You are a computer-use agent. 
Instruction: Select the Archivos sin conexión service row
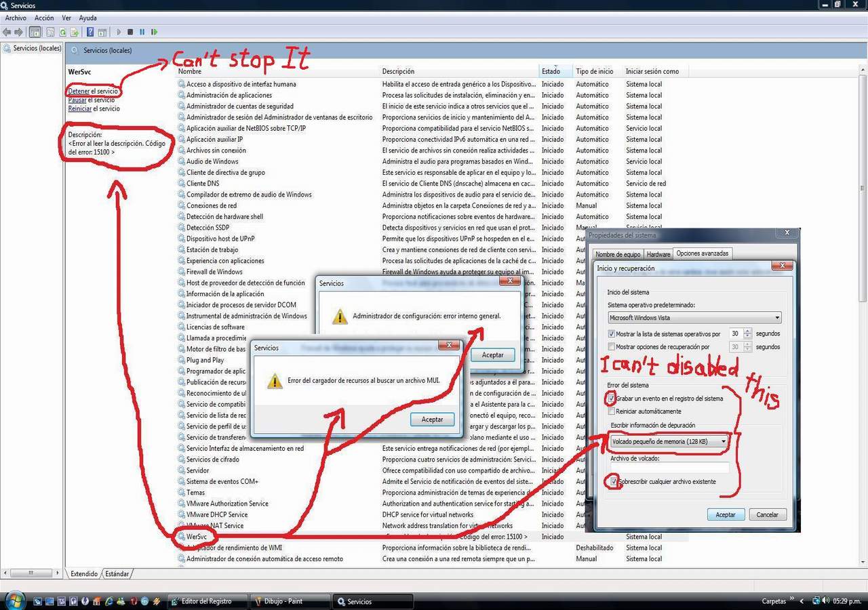(433, 150)
